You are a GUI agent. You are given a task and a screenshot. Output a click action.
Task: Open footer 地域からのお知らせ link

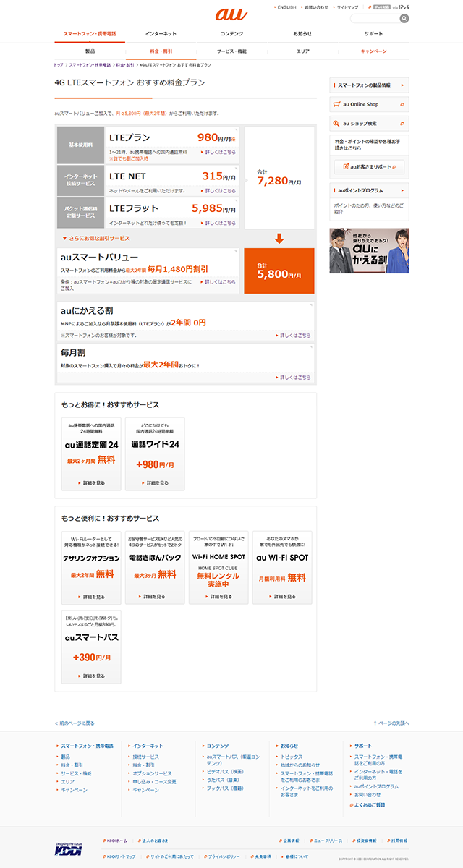(x=300, y=765)
